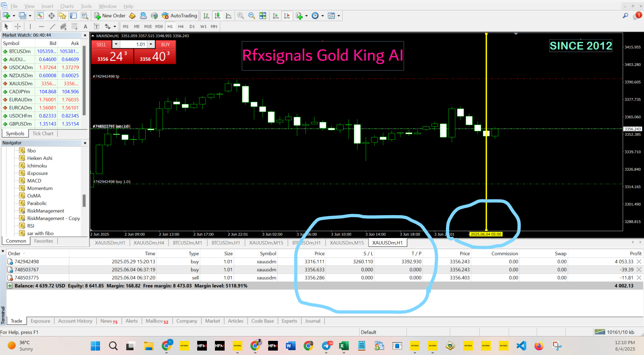Select the Text Label tool
The width and height of the screenshot is (644, 355).
[x=96, y=27]
